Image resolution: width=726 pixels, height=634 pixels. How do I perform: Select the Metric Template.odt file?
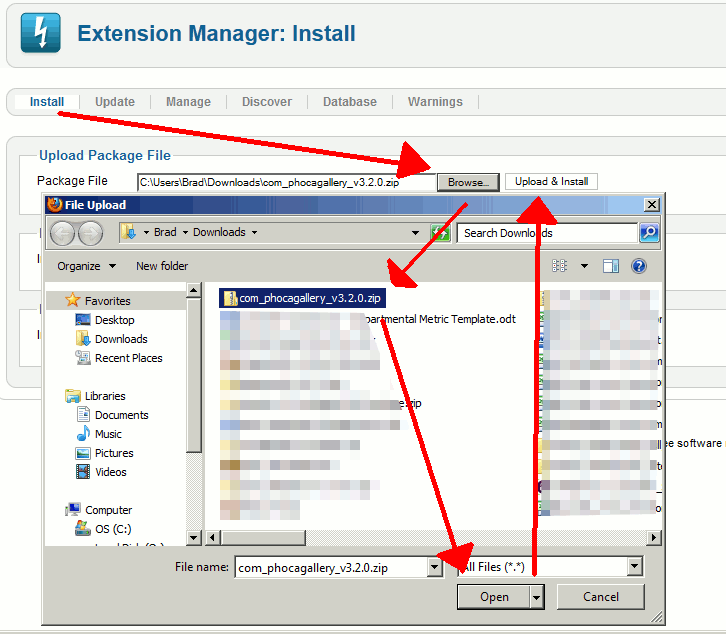tap(440, 319)
